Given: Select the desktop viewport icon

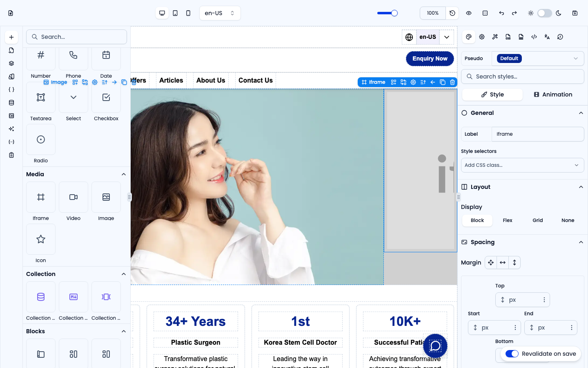Looking at the screenshot, I should (162, 13).
